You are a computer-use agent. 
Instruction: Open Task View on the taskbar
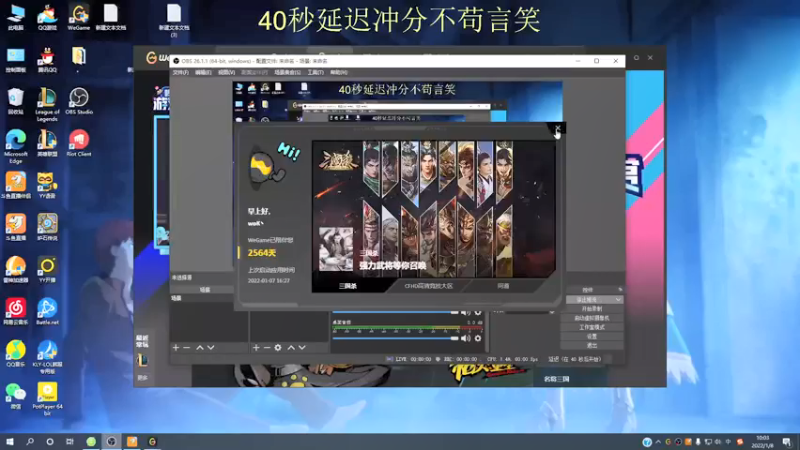70,441
